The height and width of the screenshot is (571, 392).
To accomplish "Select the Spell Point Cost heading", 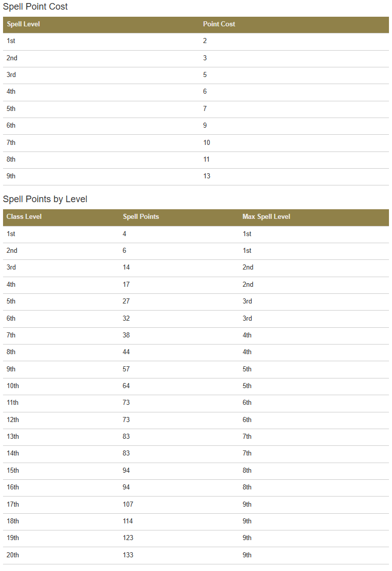I will [x=35, y=7].
